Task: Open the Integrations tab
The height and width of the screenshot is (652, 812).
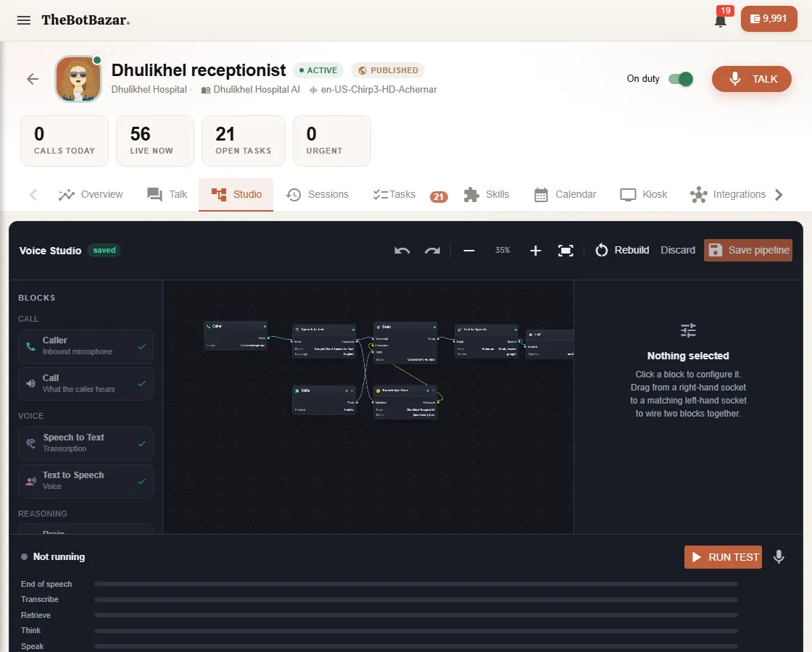Action: (728, 195)
